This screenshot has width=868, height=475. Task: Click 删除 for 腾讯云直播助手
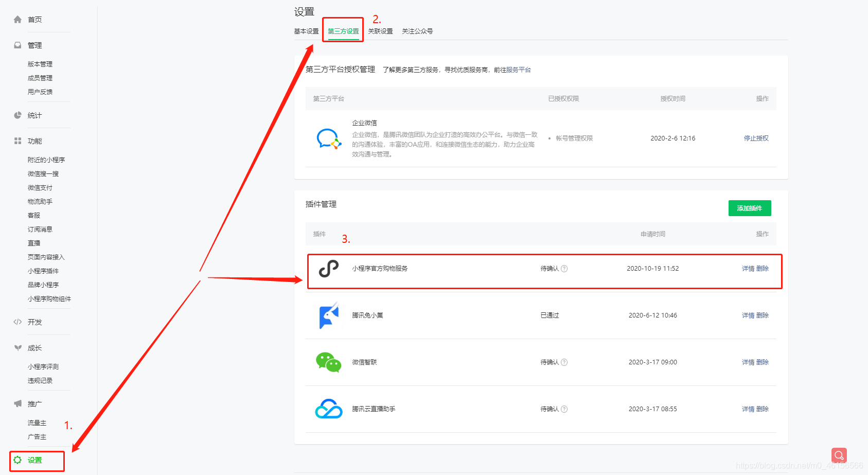[x=763, y=409]
